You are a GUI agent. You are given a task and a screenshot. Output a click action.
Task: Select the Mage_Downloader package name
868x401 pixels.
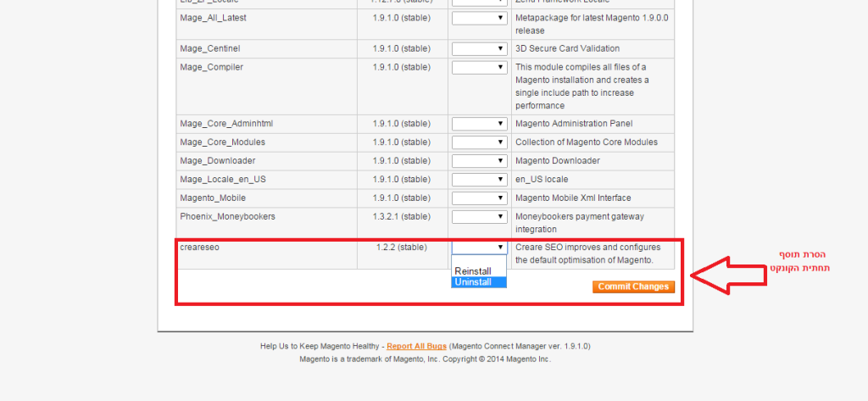[218, 160]
